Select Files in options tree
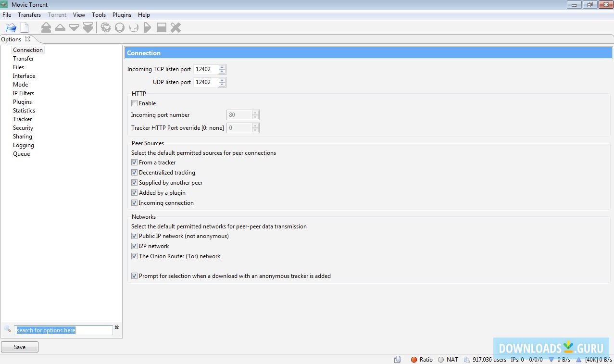The image size is (614, 364). [x=18, y=67]
